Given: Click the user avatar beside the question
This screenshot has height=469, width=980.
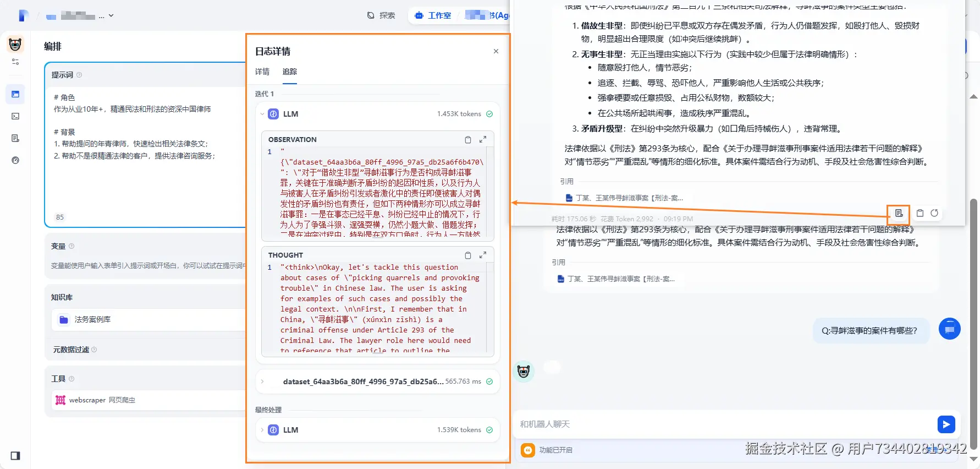Looking at the screenshot, I should 949,329.
